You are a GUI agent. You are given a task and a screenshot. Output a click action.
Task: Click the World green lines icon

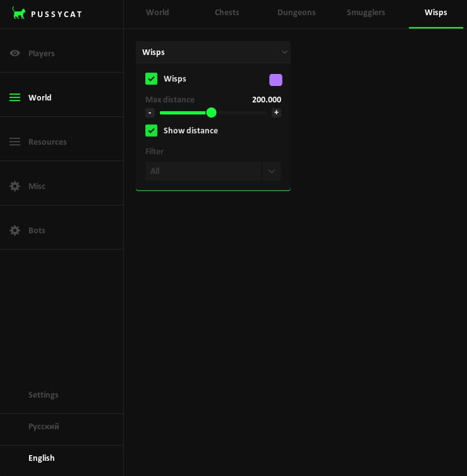pyautogui.click(x=15, y=97)
